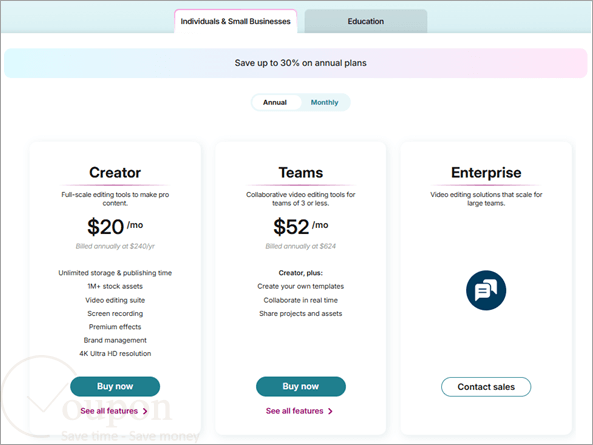The image size is (593, 445).
Task: Click '1M+ stock assets' feature
Action: coord(115,286)
